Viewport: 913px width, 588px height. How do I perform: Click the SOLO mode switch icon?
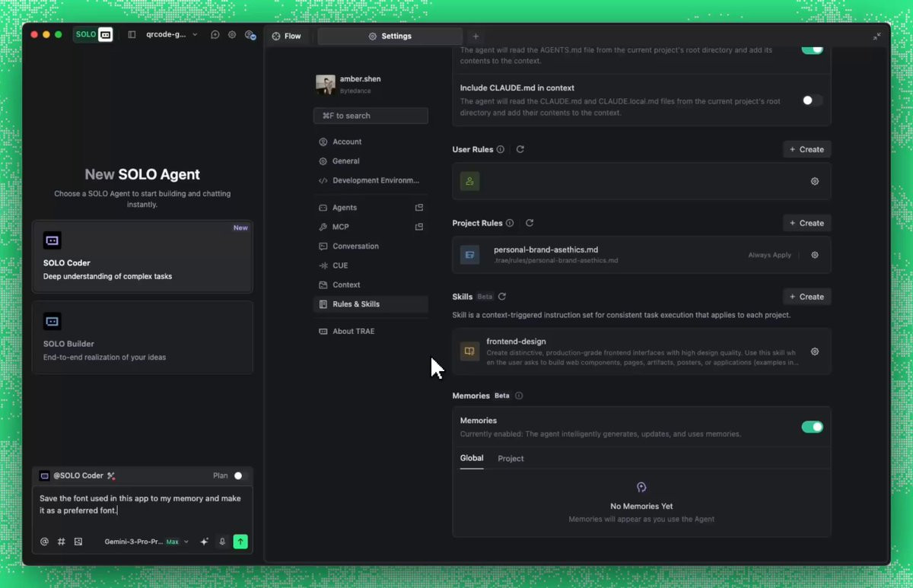tap(94, 34)
